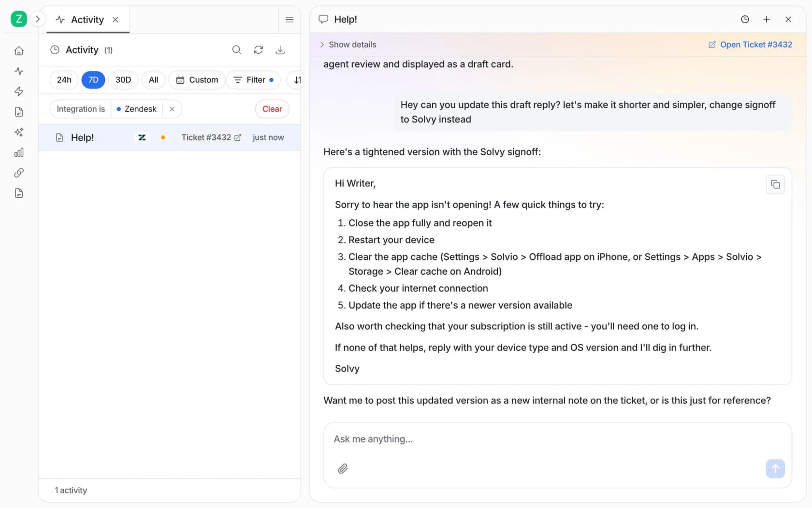Refresh the activity list

(x=259, y=50)
